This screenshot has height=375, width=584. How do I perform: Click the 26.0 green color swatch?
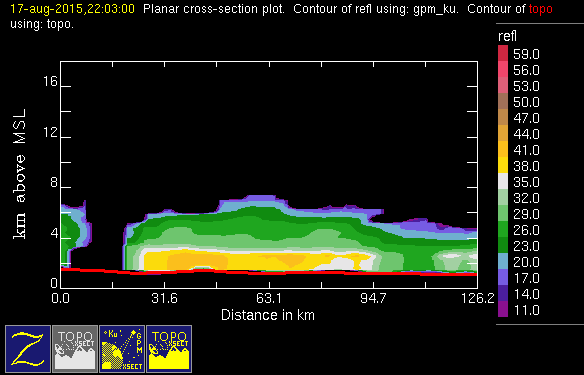click(503, 229)
